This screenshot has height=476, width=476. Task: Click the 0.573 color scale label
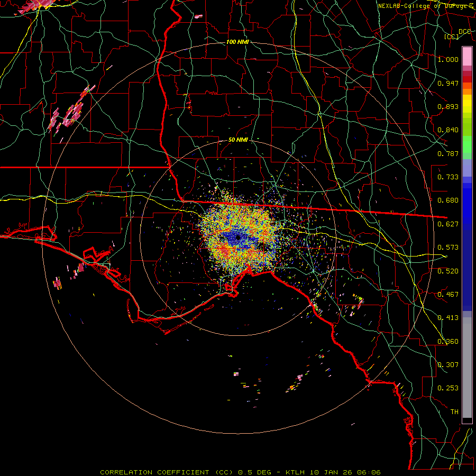(x=448, y=248)
